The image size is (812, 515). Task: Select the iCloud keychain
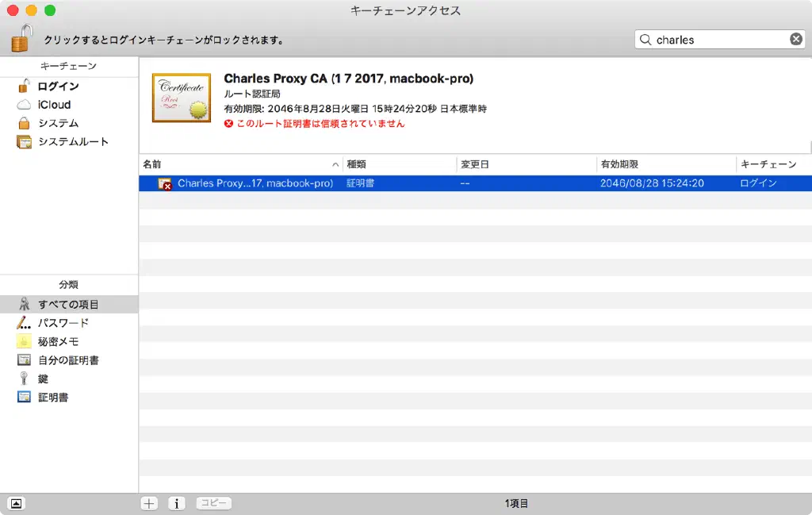[54, 105]
